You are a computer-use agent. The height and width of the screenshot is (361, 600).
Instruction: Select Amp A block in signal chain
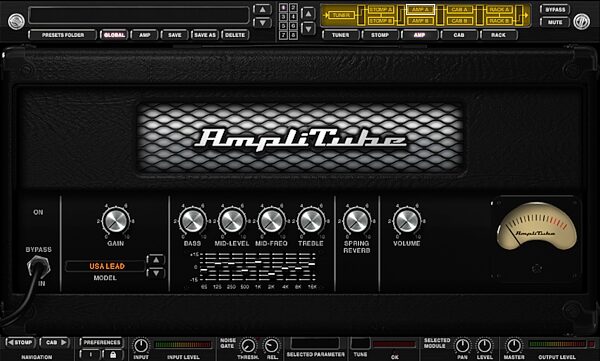420,10
